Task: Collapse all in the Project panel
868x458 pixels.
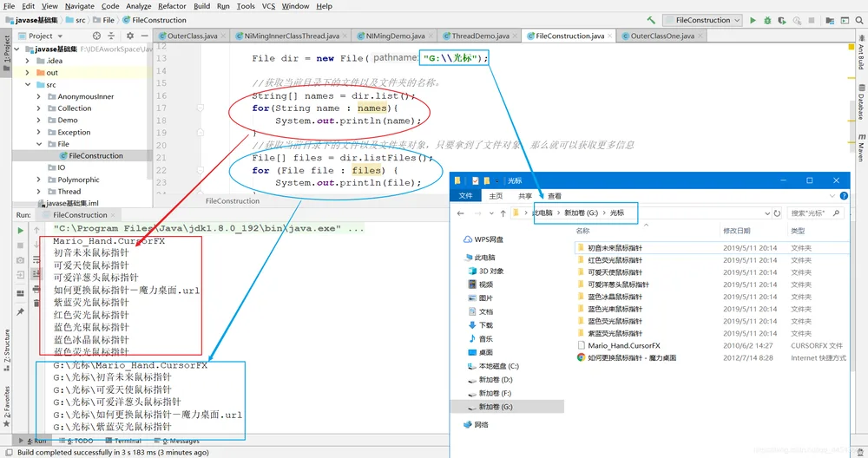Action: click(x=111, y=36)
